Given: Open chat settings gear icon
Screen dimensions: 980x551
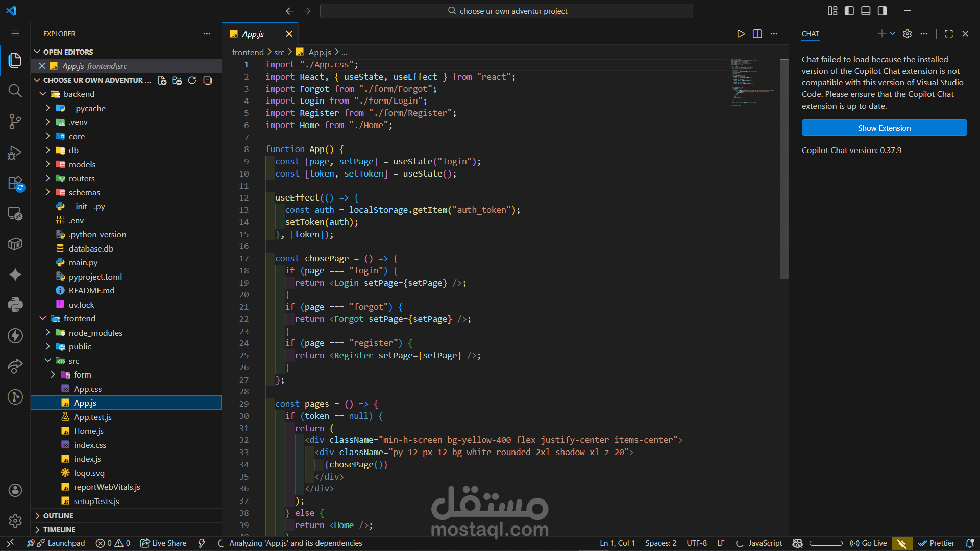Looking at the screenshot, I should coord(907,34).
